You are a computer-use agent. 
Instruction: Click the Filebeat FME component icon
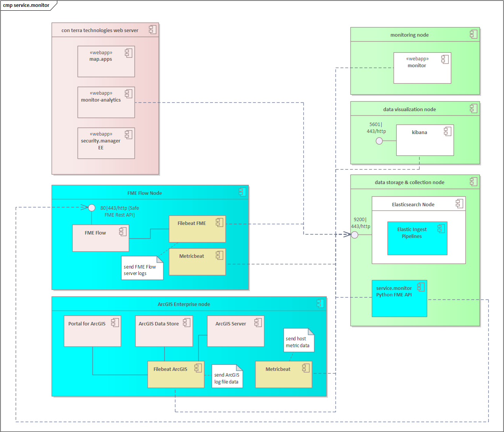coord(219,222)
